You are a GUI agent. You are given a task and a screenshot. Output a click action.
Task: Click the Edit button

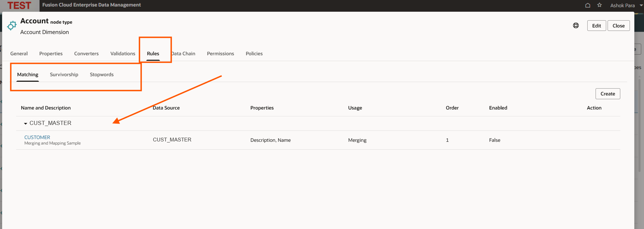pyautogui.click(x=596, y=26)
